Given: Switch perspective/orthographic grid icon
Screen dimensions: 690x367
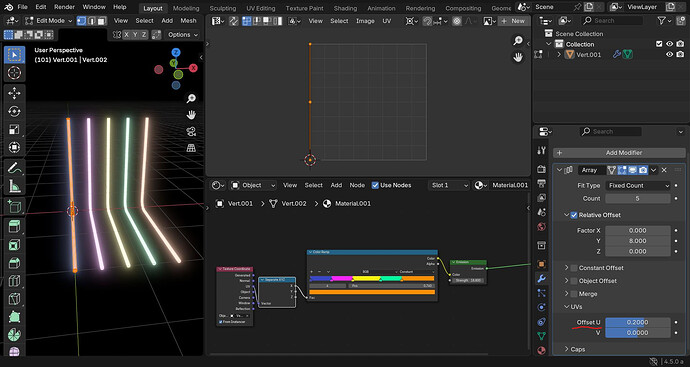Looking at the screenshot, I should (191, 148).
